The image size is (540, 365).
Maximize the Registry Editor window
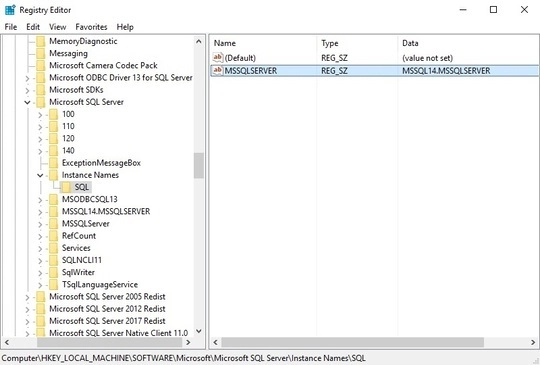pos(494,10)
